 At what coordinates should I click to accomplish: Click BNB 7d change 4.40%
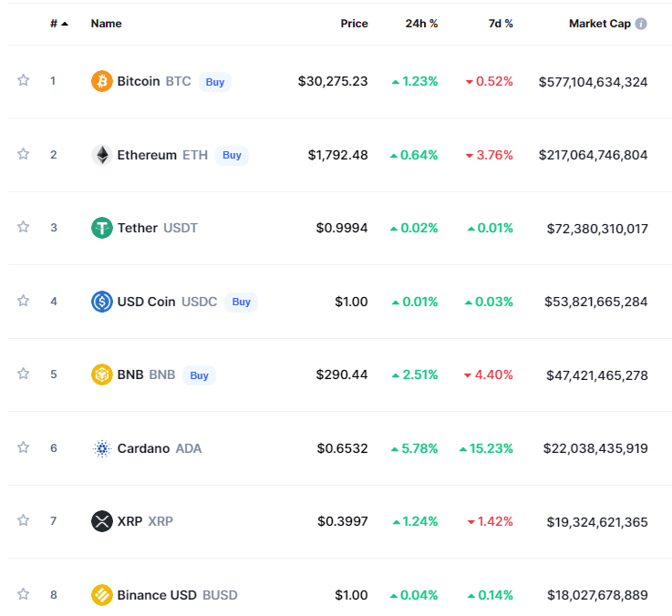[489, 375]
